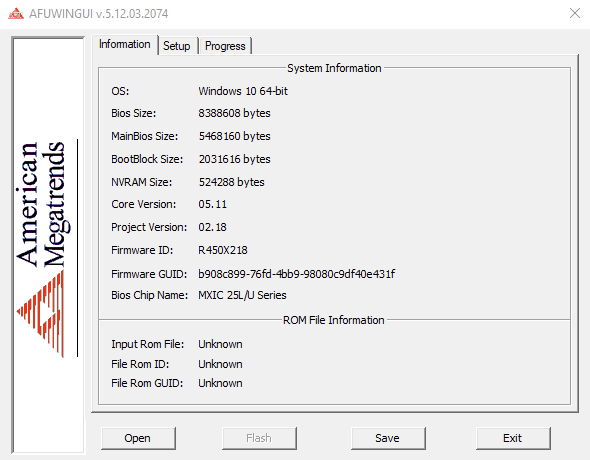Click the Unknown value beside File Rom ID
The height and width of the screenshot is (460, 590).
(x=220, y=364)
